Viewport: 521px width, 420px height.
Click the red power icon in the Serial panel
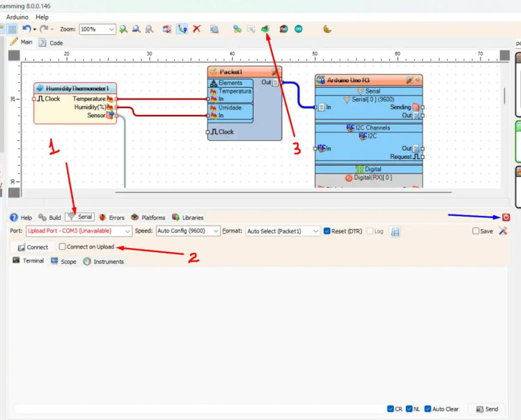pos(506,217)
